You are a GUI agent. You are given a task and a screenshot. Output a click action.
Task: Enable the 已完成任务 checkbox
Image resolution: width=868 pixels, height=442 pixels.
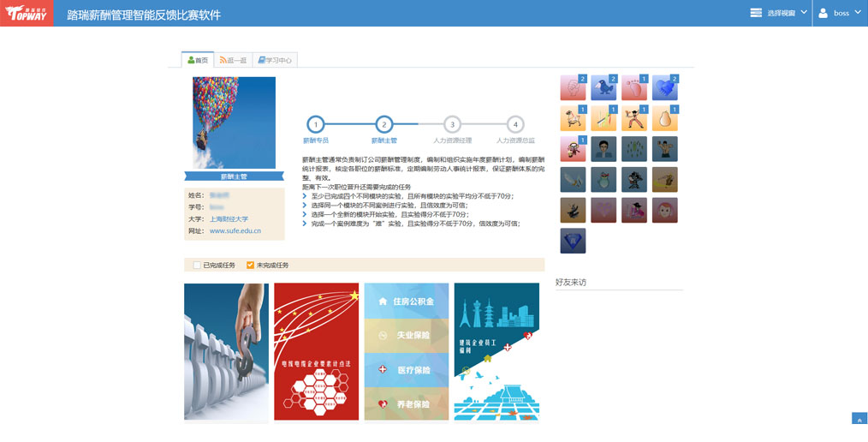(197, 266)
